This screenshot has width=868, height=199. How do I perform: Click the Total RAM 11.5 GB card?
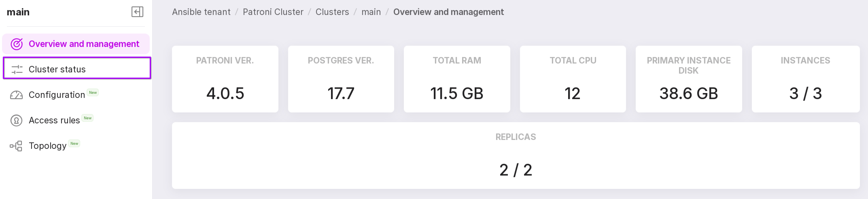point(457,79)
